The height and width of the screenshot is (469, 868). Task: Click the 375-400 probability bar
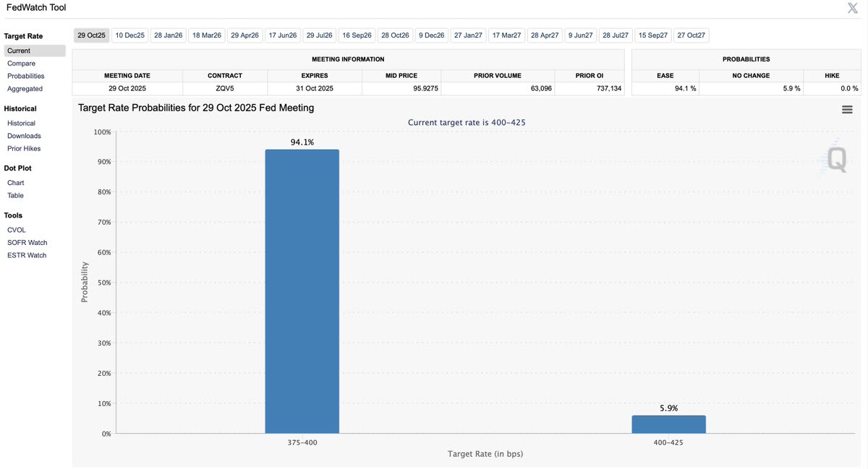(302, 289)
